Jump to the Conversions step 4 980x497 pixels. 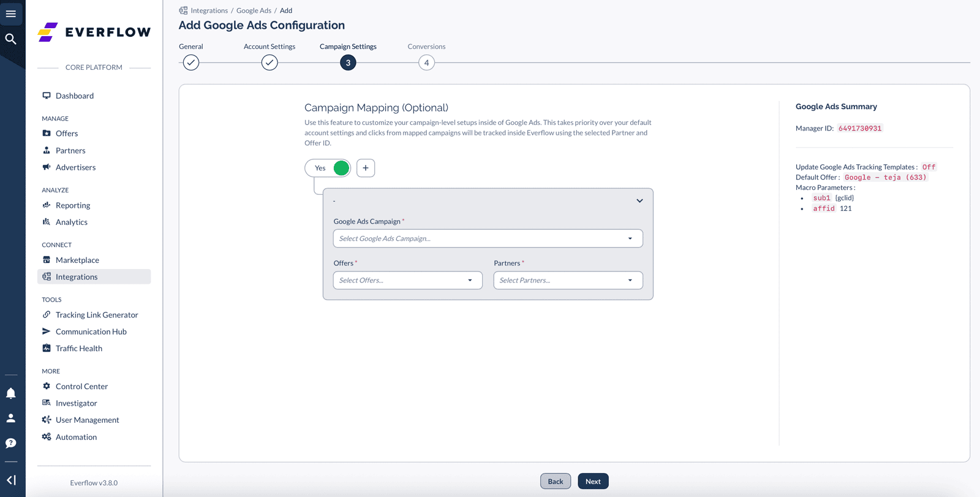point(427,63)
